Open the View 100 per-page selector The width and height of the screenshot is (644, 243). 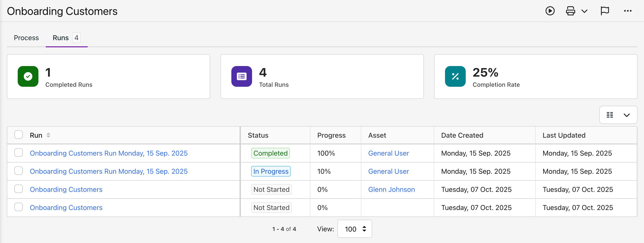pos(355,229)
